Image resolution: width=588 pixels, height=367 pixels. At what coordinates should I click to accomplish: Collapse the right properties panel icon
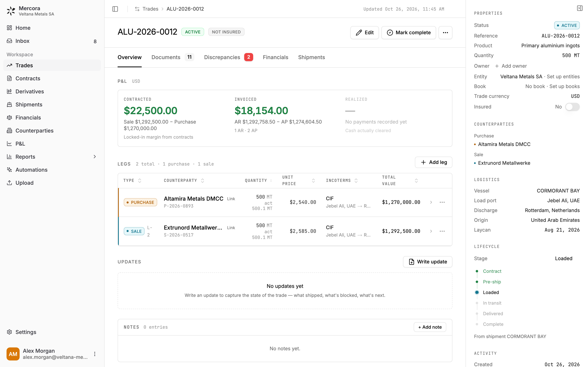tap(580, 9)
